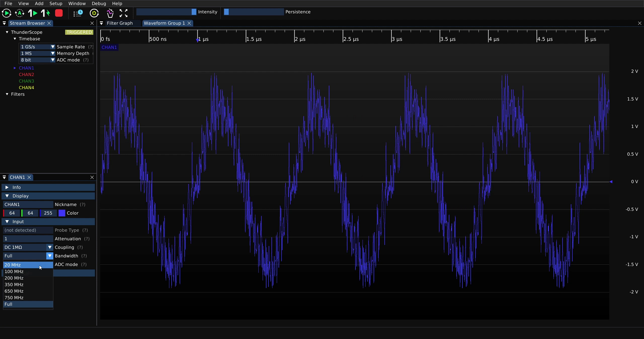Open the Setup menu
644x339 pixels.
56,4
